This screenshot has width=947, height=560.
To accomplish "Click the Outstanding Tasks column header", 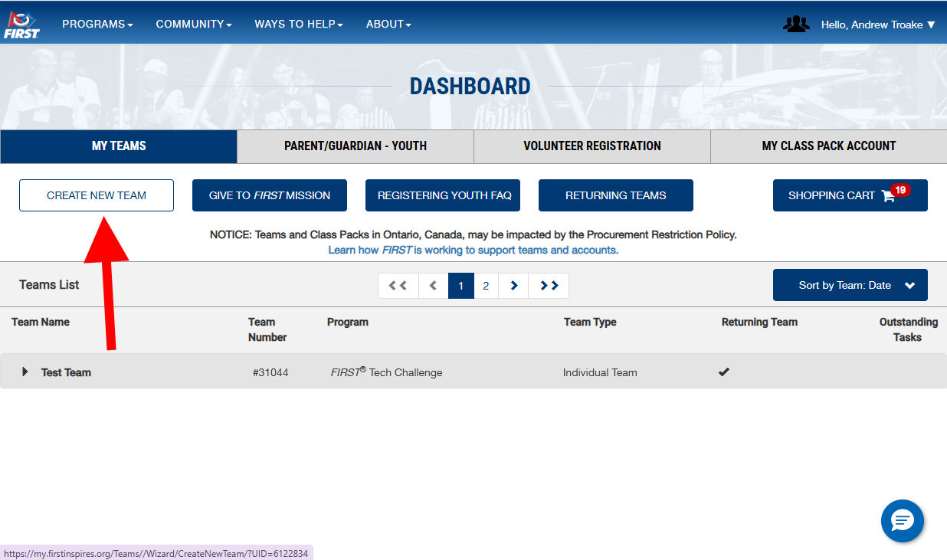I will [909, 329].
